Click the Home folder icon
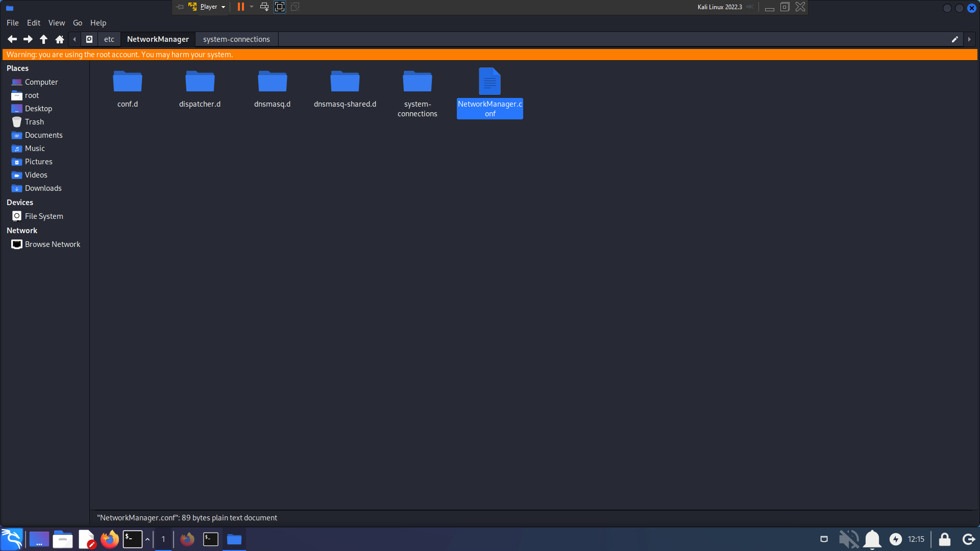The height and width of the screenshot is (551, 980). [x=60, y=39]
